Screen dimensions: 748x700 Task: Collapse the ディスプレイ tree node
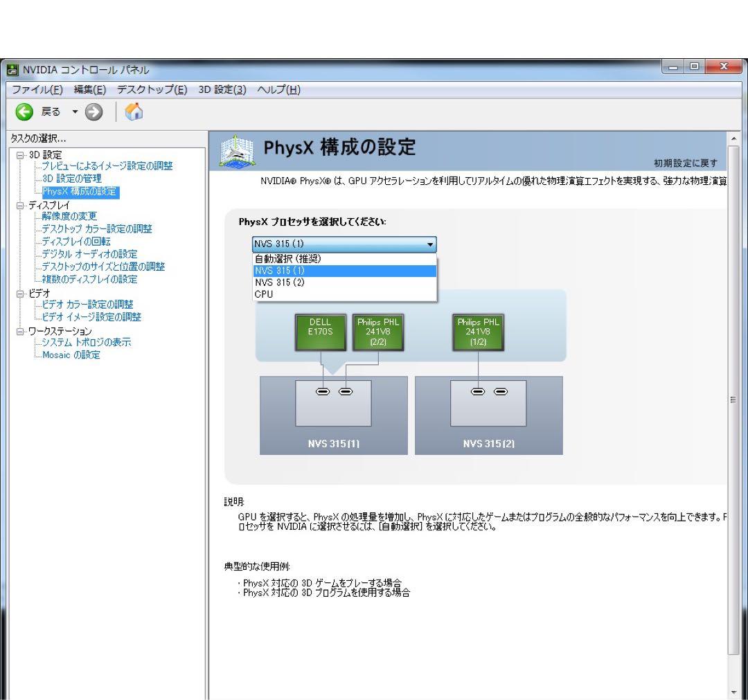20,206
